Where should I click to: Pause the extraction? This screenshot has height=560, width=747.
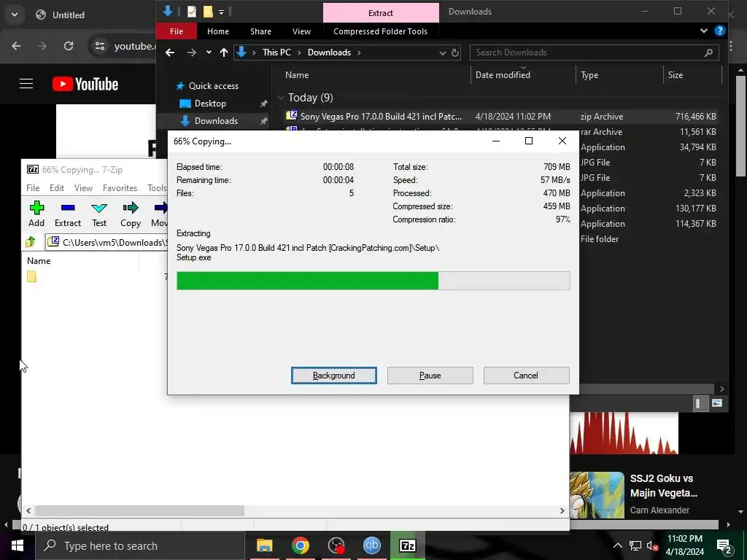[x=430, y=376]
